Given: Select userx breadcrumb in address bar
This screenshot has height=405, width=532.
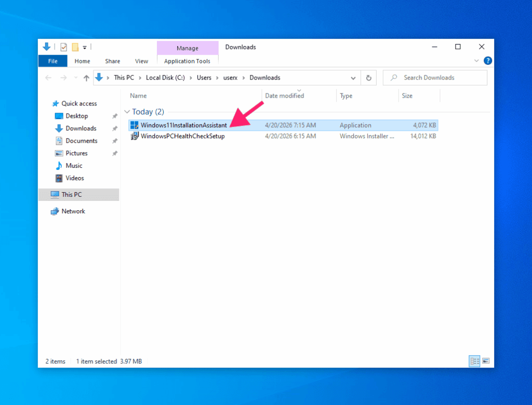Looking at the screenshot, I should [230, 78].
